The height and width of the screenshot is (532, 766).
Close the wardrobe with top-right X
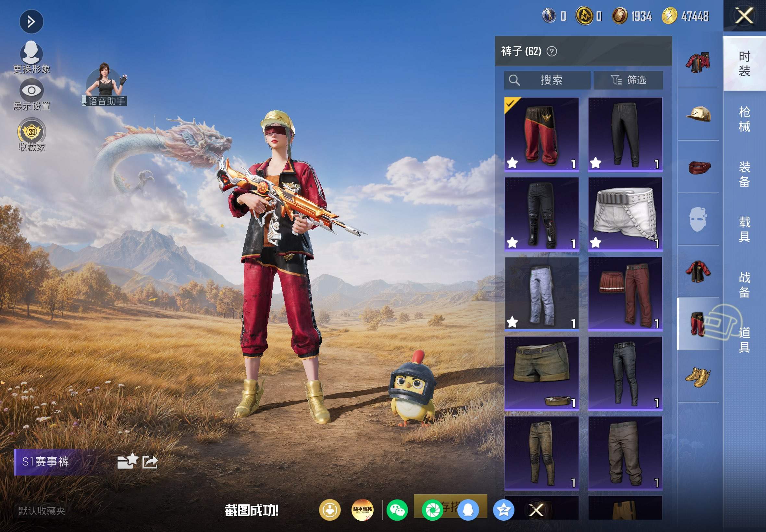[744, 16]
